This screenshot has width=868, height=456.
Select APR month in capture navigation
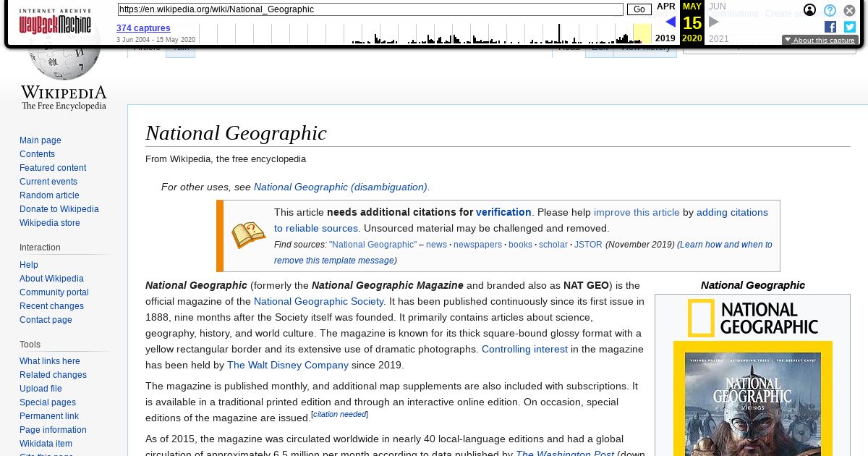pyautogui.click(x=665, y=7)
